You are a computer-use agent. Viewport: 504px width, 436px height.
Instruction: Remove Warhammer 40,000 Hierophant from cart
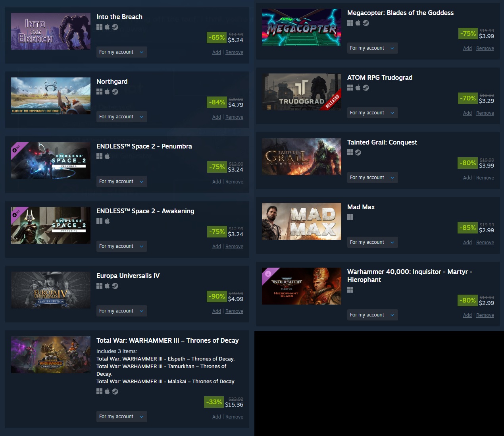tap(485, 315)
